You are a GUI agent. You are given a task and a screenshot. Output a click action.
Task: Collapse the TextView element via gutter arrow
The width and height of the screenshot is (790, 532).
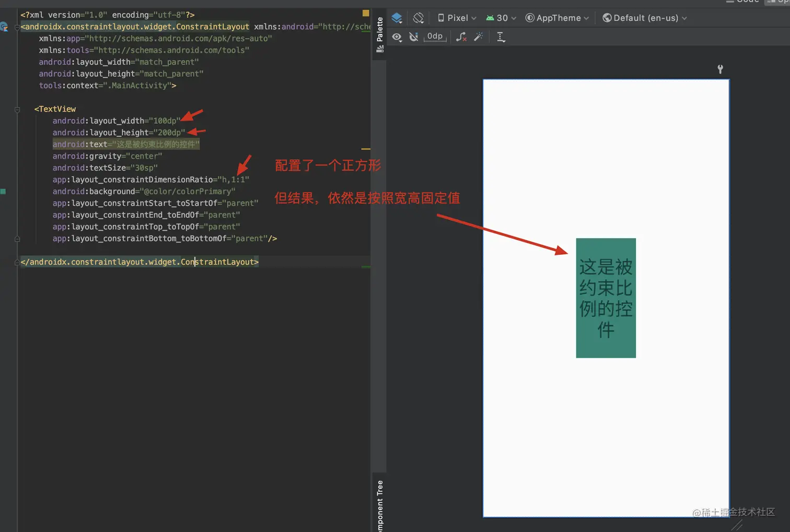click(x=17, y=109)
